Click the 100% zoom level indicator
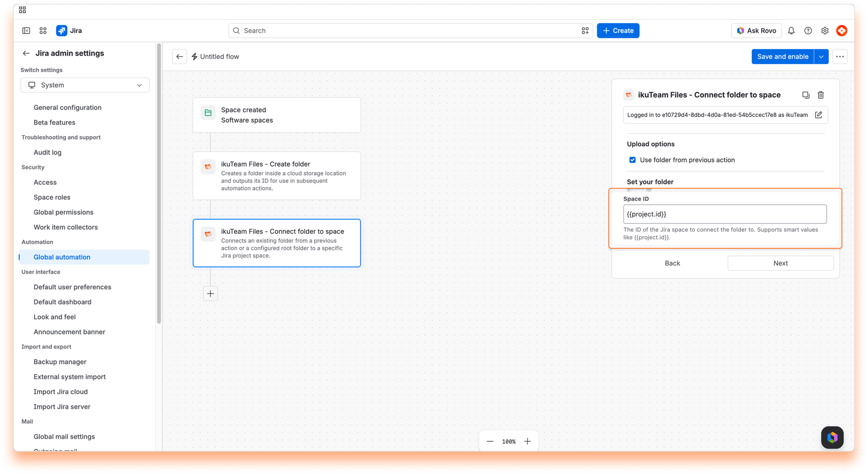This screenshot has height=474, width=868. click(509, 441)
